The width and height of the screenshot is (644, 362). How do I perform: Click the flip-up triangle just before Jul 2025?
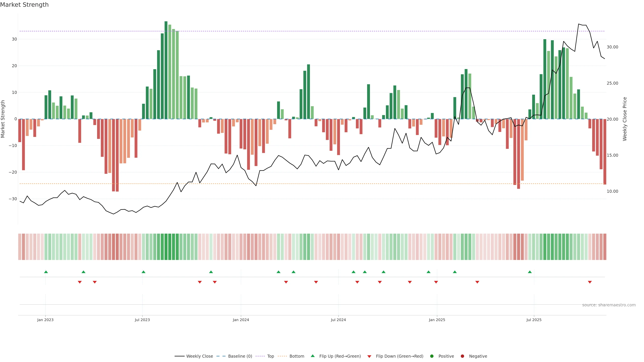(530, 272)
